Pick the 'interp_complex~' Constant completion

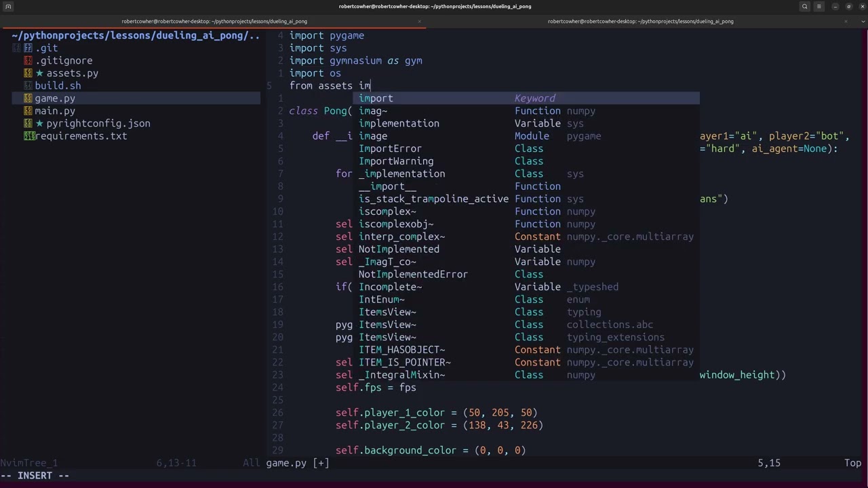[x=526, y=236]
